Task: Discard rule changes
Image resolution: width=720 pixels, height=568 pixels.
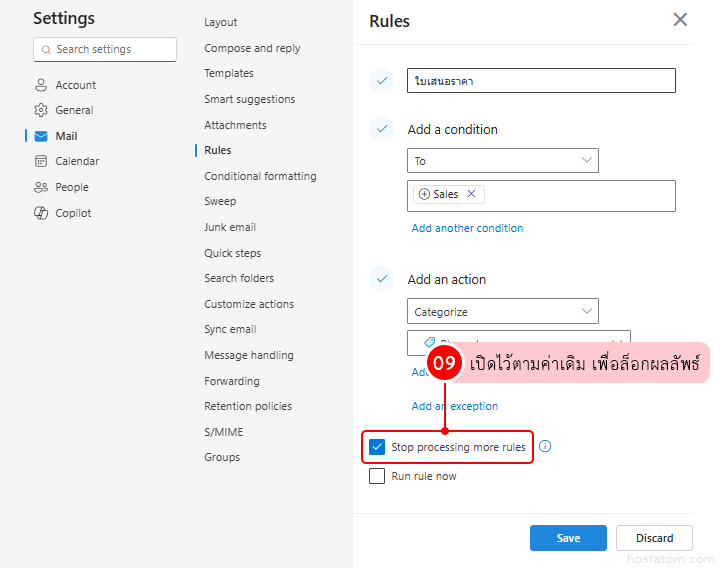Action: coord(654,538)
